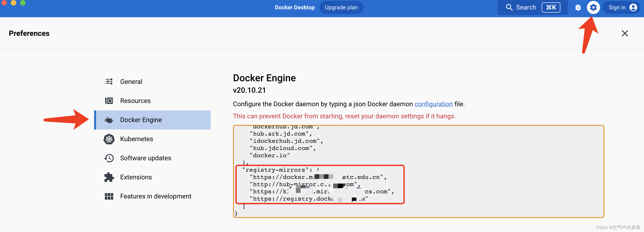The height and width of the screenshot is (232, 644).
Task: Open the Resources preferences section
Action: point(153,100)
